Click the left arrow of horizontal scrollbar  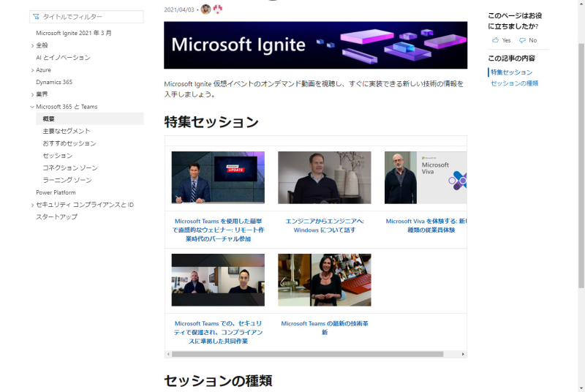168,354
